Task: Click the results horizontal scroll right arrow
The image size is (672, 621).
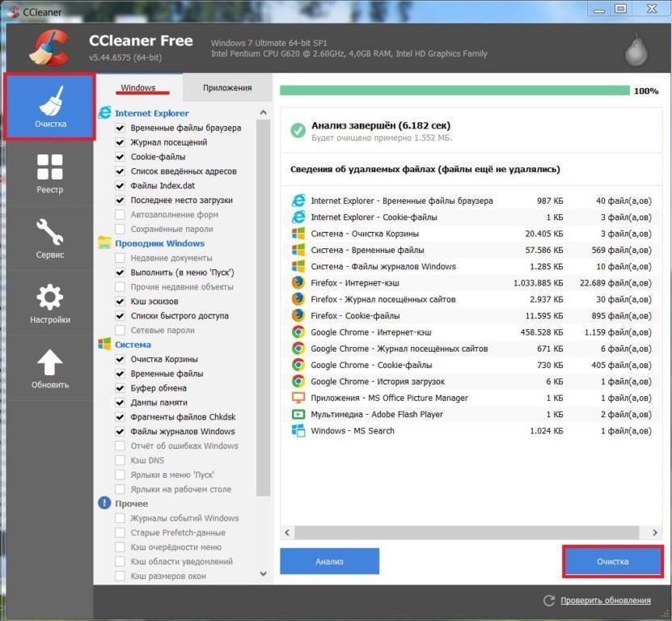Action: coord(655,533)
